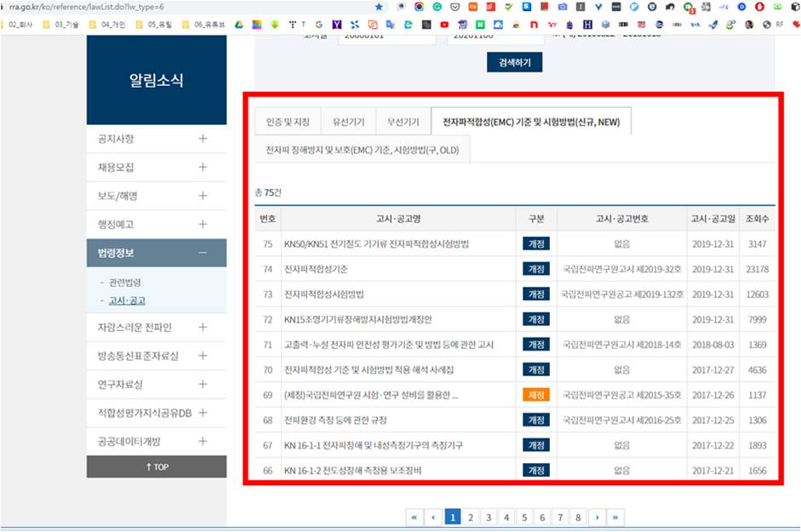Viewport: 801px width, 532px height.
Task: Select the 전자파적합성(EMC) 기준 및 시험방법(신규, NEW) tab
Action: 531,122
